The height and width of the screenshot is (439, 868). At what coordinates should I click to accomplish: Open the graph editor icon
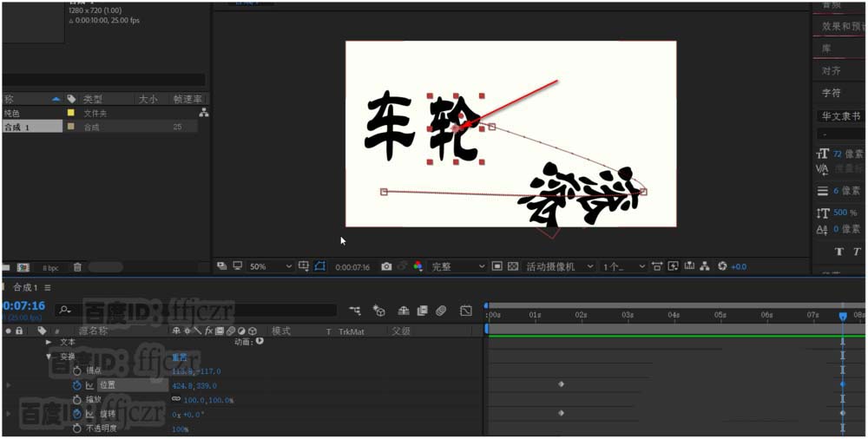pyautogui.click(x=466, y=311)
